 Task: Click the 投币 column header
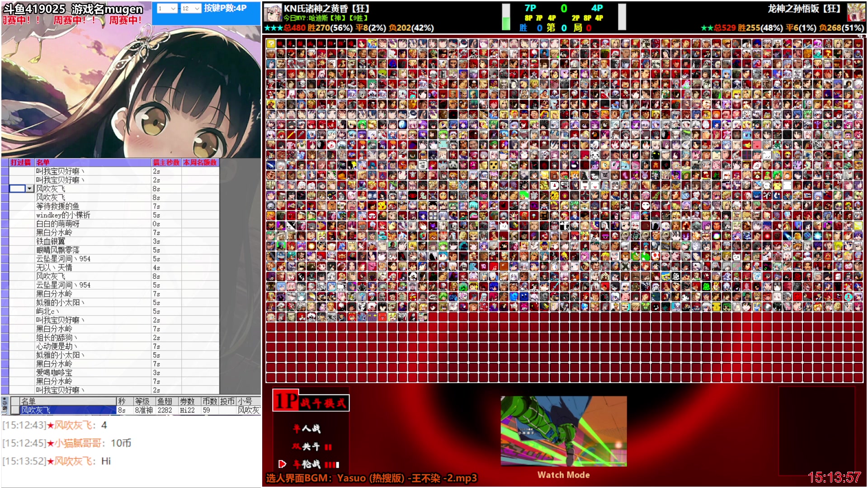point(227,401)
